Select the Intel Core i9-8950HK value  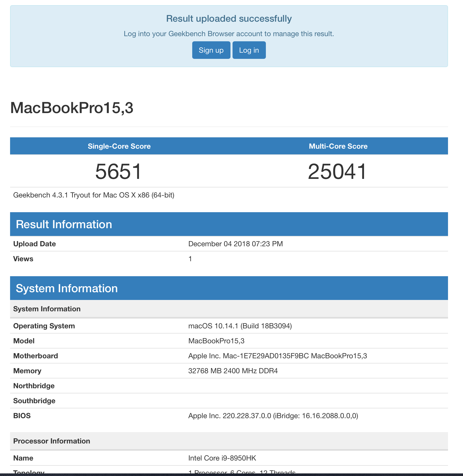click(x=222, y=458)
